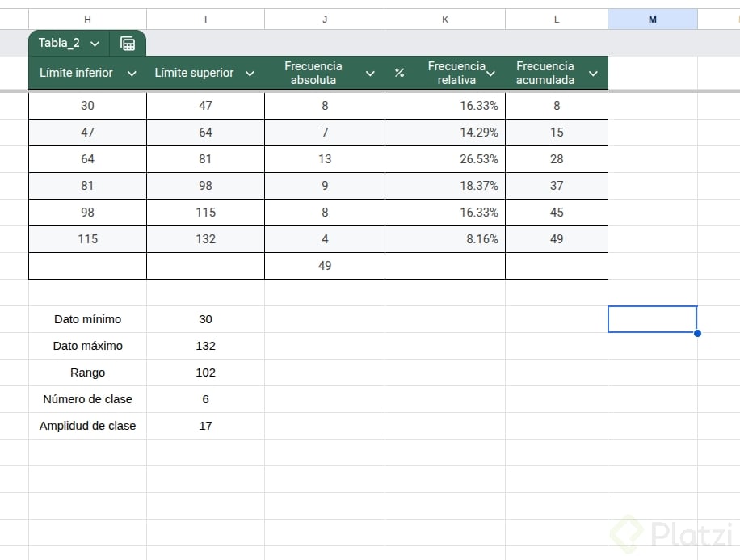Select accumulated frequency cell with value 28
The width and height of the screenshot is (740, 560).
point(557,159)
